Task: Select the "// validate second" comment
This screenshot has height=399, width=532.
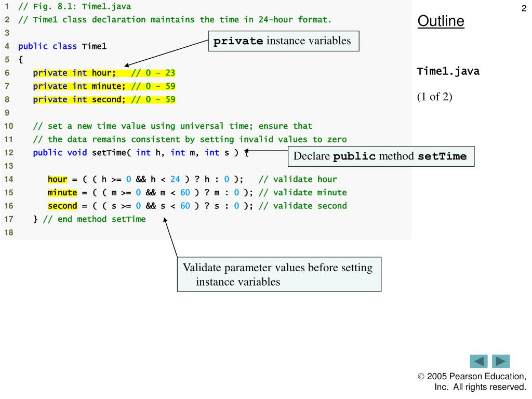Action: point(303,206)
